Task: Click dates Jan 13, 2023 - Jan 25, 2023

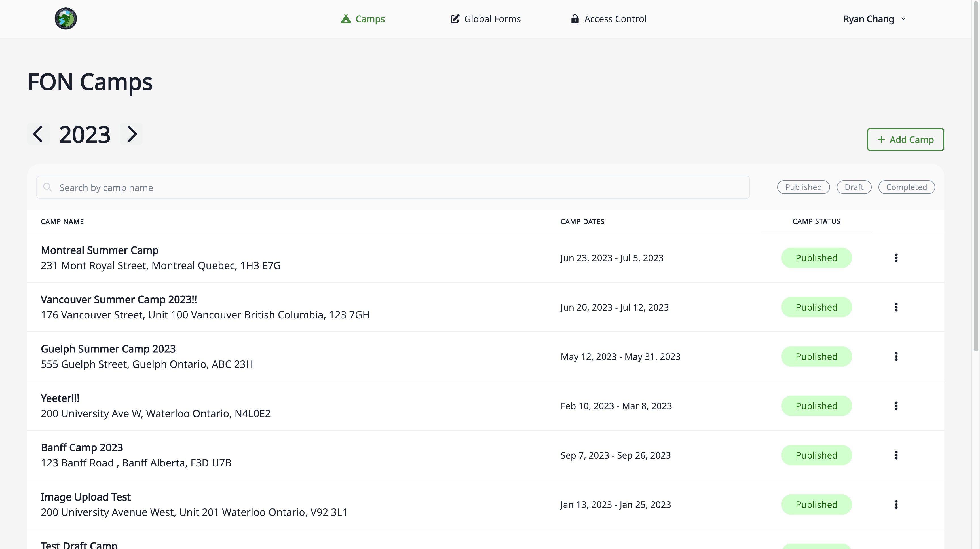Action: point(616,504)
